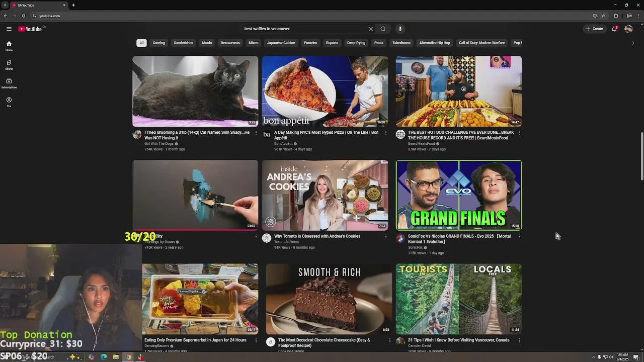Select the Deep frying chip

click(356, 43)
